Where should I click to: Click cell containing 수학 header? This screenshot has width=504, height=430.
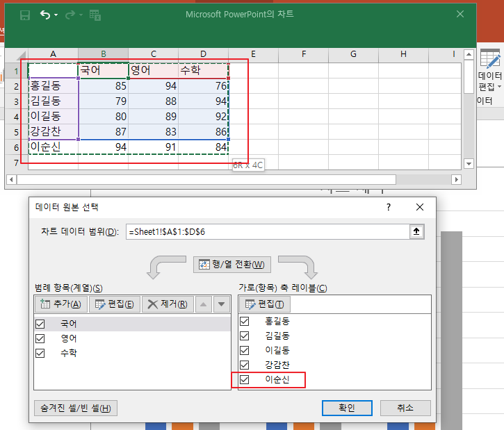coord(204,70)
